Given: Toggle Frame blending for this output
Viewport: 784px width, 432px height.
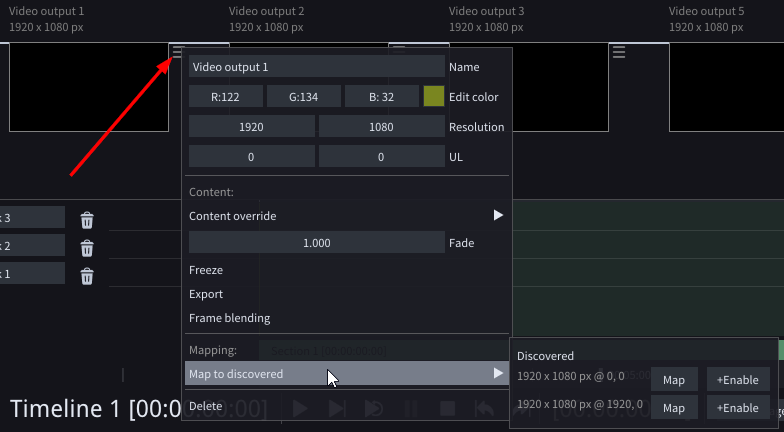Looking at the screenshot, I should point(229,318).
